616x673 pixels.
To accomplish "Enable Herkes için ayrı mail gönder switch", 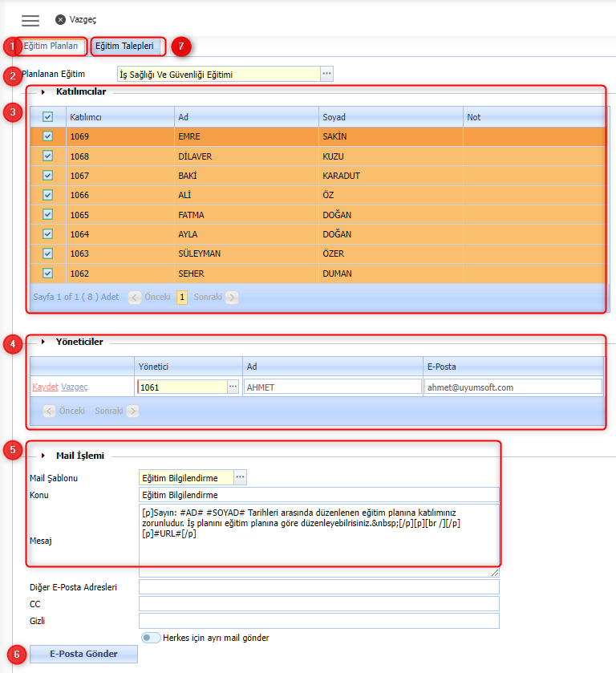I will tap(151, 638).
